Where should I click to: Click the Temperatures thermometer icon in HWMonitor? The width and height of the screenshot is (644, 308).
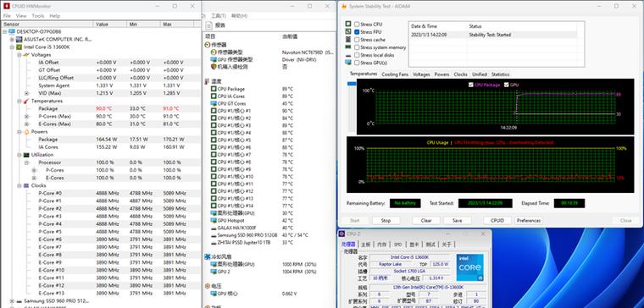(x=26, y=101)
